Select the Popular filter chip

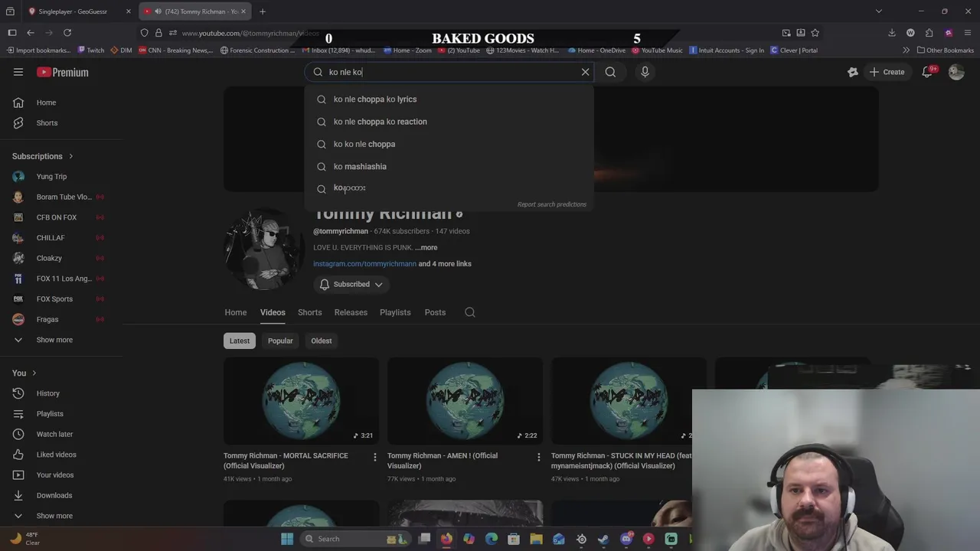[x=280, y=341]
